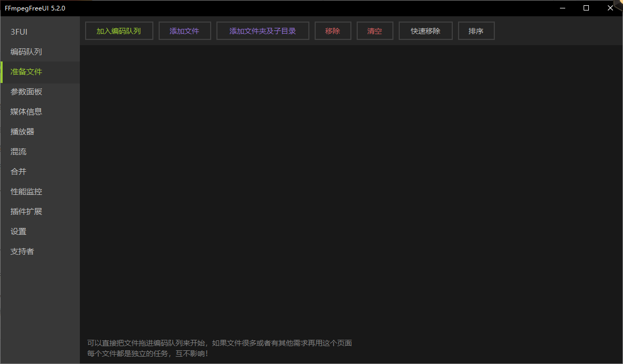
Task: Go to the 插件扩展 tab
Action: click(26, 212)
